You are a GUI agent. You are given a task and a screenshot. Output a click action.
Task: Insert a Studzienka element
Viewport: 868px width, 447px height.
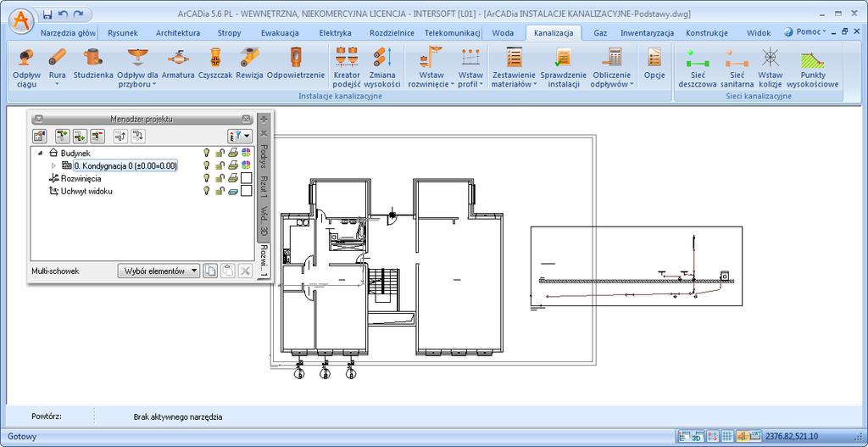[93, 63]
